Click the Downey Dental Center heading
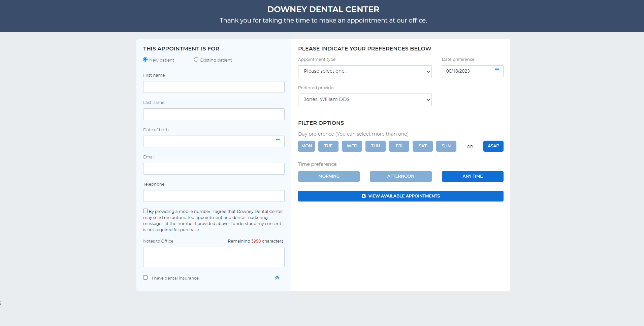This screenshot has height=326, width=644. [x=323, y=9]
